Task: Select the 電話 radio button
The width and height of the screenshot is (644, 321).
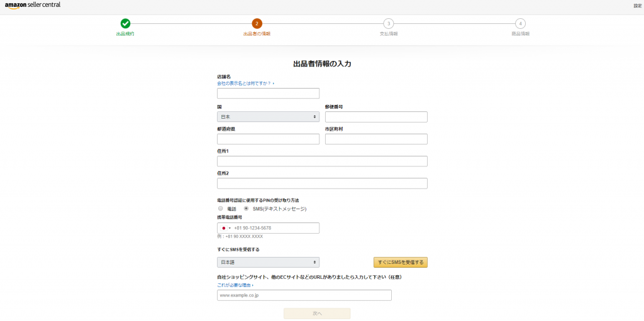Action: coord(221,209)
